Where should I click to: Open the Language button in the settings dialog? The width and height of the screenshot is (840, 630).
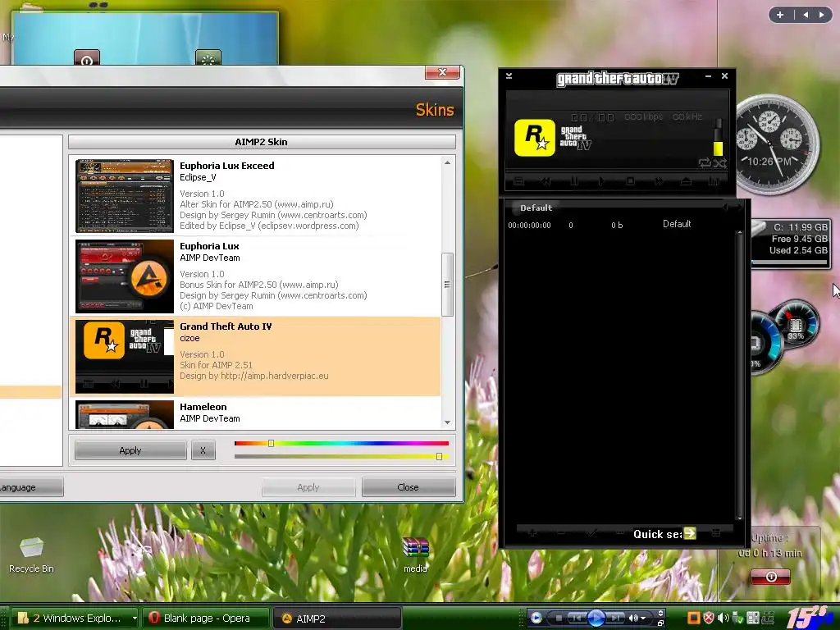(31, 487)
